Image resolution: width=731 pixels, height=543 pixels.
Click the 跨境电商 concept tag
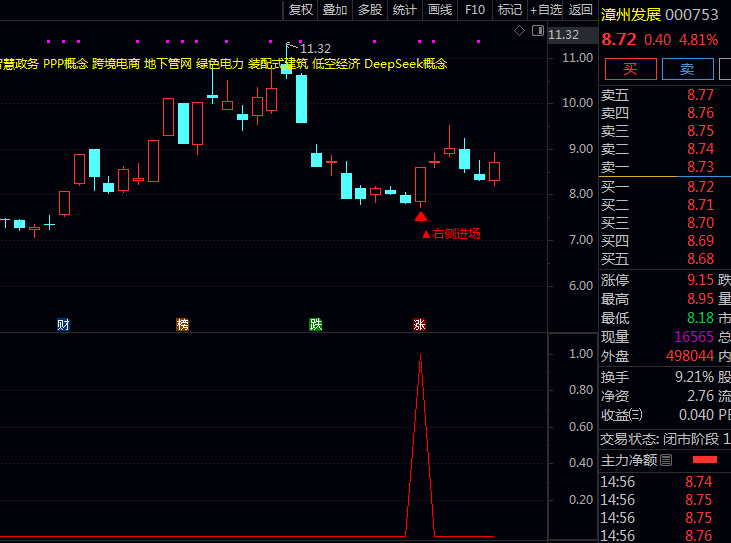pos(116,64)
